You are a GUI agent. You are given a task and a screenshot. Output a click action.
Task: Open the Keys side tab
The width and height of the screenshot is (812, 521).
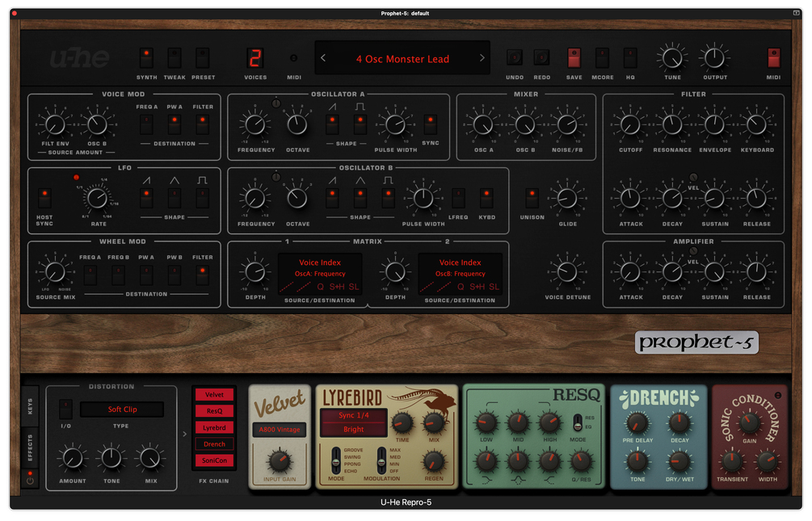(30, 406)
